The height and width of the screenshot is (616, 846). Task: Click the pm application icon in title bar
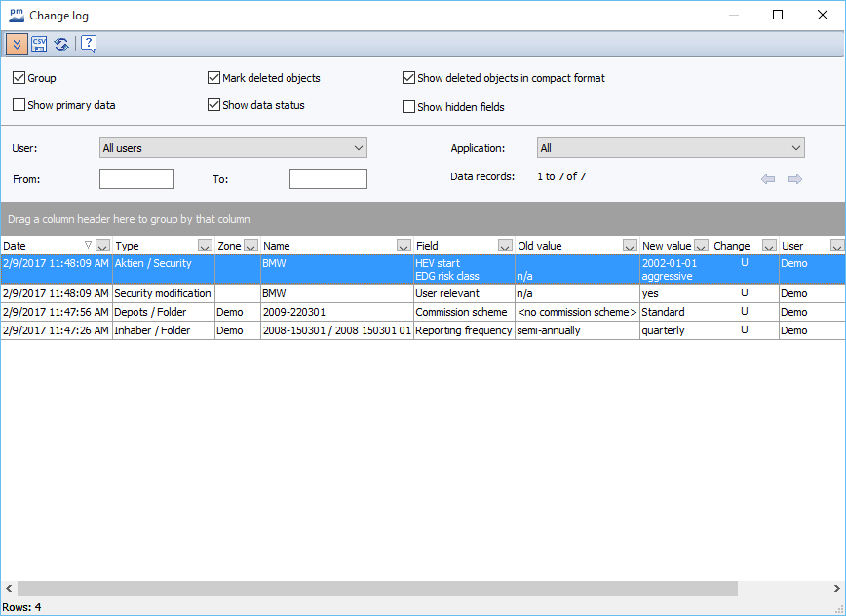(x=16, y=16)
